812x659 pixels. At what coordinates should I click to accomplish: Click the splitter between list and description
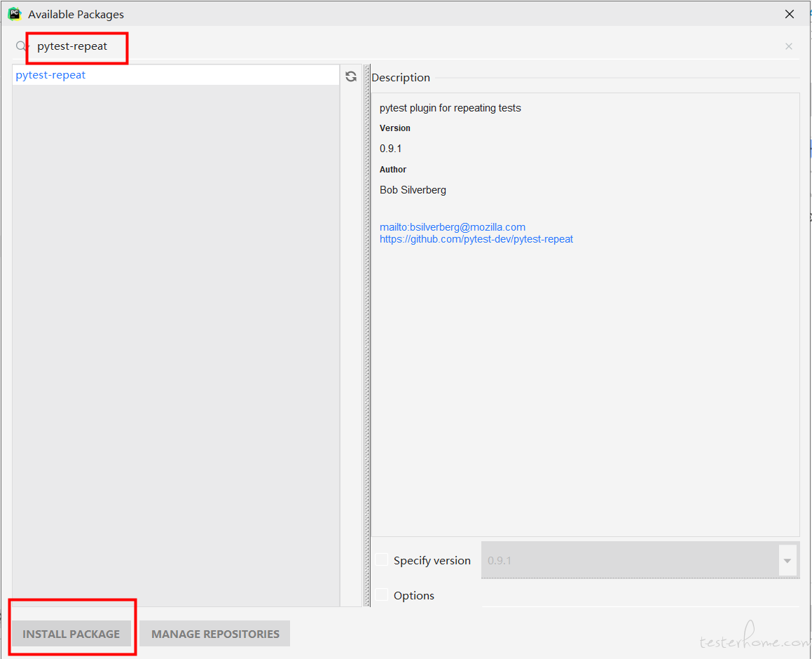(x=366, y=335)
